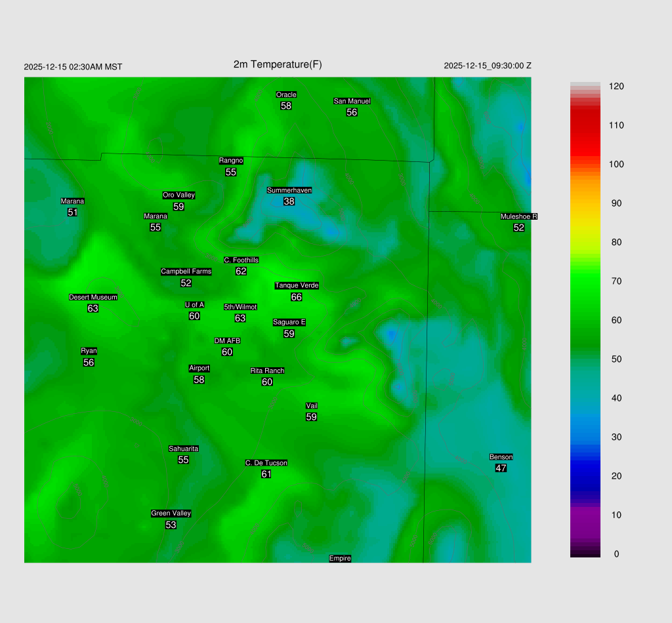Select the Campbell Farms temperature value 52
Image resolution: width=672 pixels, height=623 pixels.
point(186,283)
